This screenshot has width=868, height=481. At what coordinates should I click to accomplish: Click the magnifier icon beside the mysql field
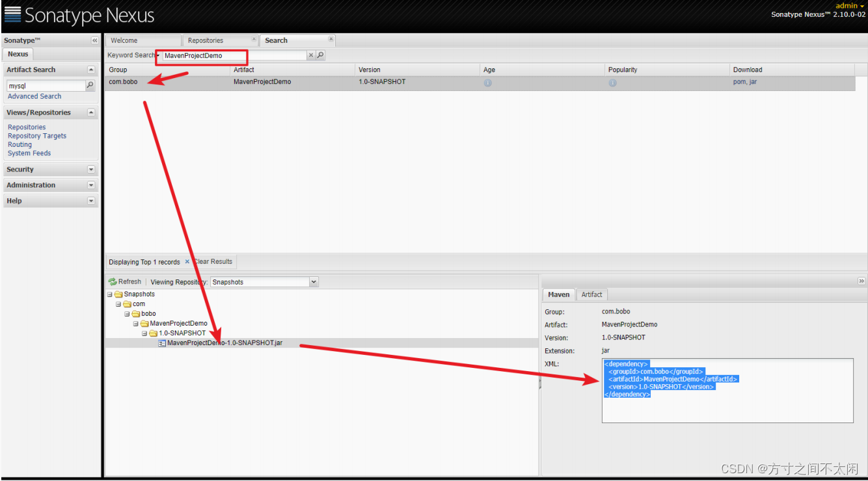click(x=90, y=85)
